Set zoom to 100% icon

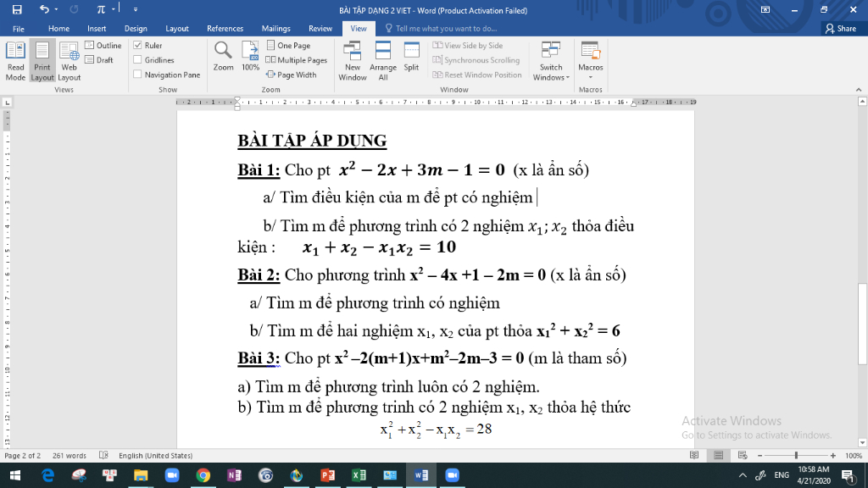click(x=250, y=57)
